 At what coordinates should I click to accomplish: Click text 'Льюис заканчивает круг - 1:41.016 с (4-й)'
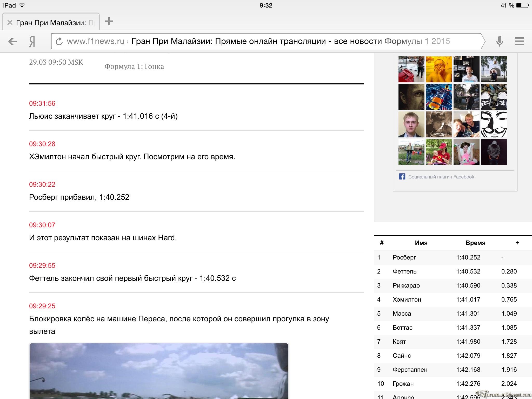[x=103, y=116]
